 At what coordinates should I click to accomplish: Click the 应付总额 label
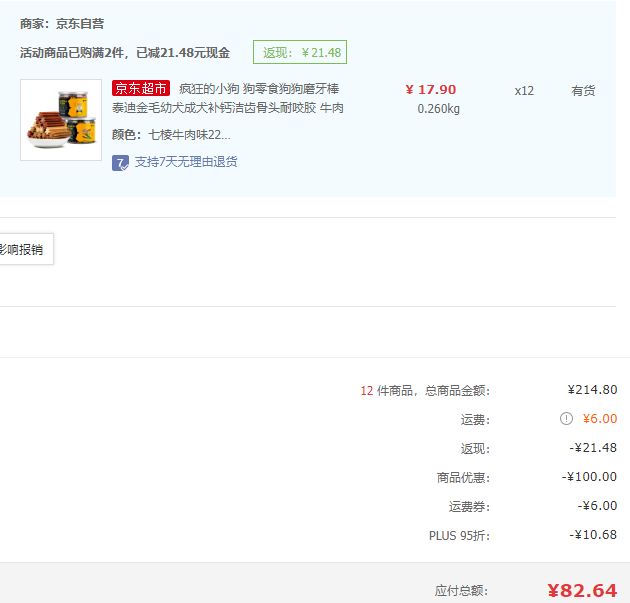click(x=461, y=591)
